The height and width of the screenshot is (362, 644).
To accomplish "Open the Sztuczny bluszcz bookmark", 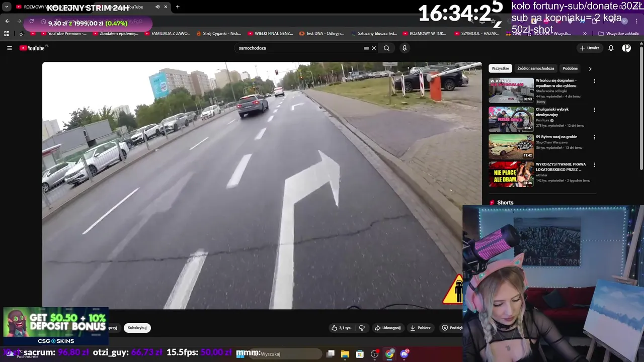I will [x=374, y=33].
